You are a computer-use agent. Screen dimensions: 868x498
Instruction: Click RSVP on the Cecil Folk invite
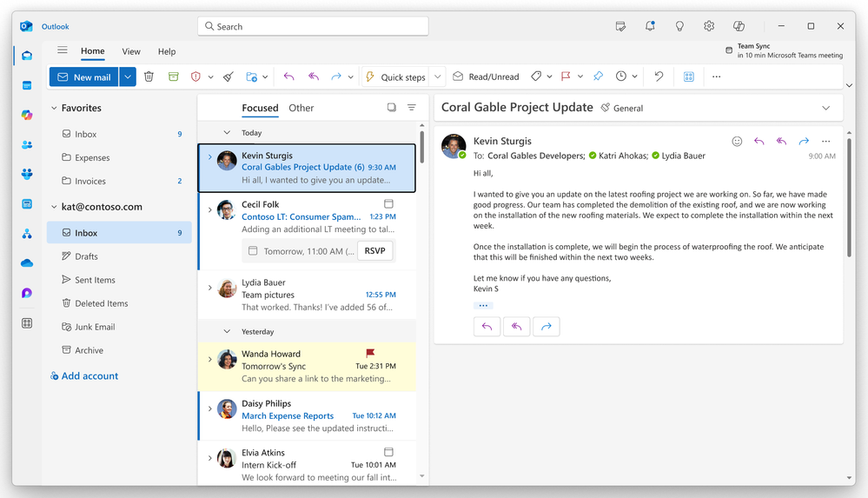(374, 251)
